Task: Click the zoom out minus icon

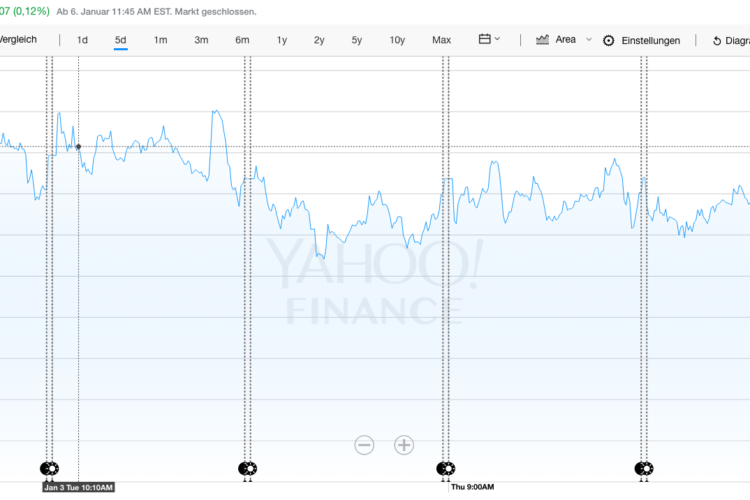Action: click(364, 445)
